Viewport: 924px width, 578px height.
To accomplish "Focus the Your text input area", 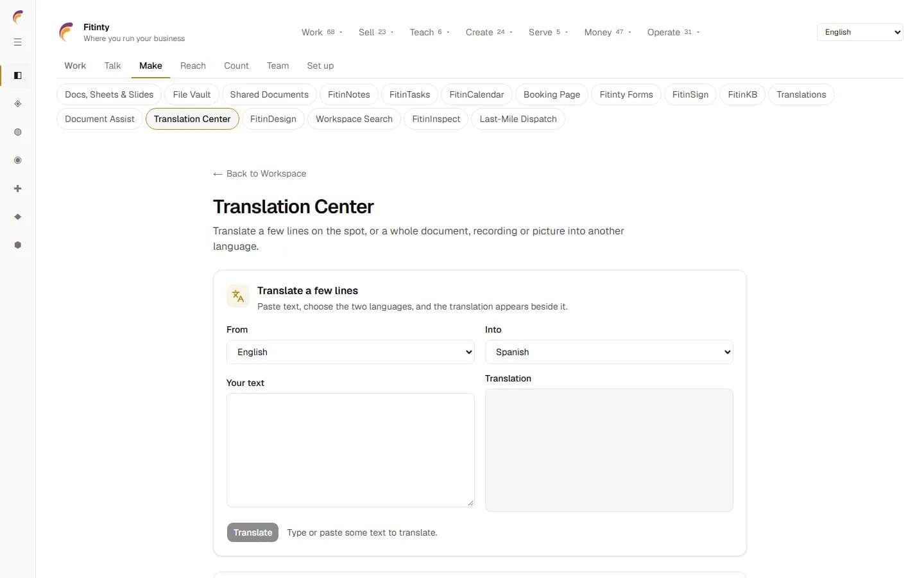I will point(350,450).
